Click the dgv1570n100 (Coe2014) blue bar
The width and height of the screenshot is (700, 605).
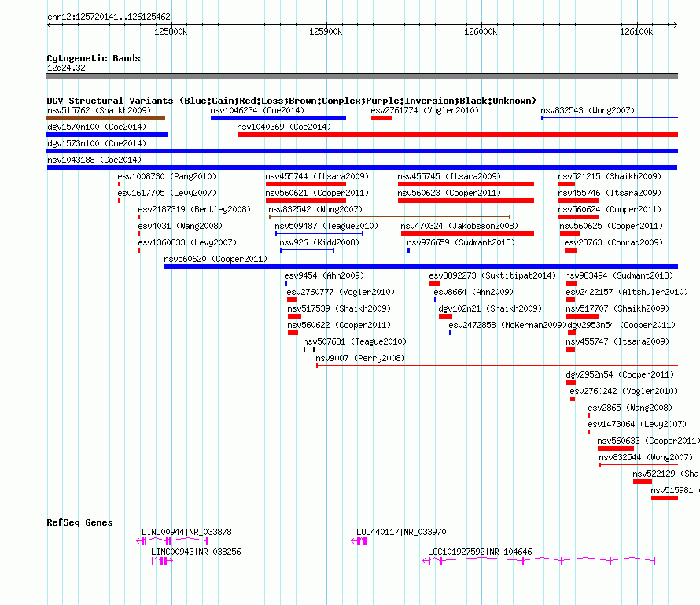107,135
